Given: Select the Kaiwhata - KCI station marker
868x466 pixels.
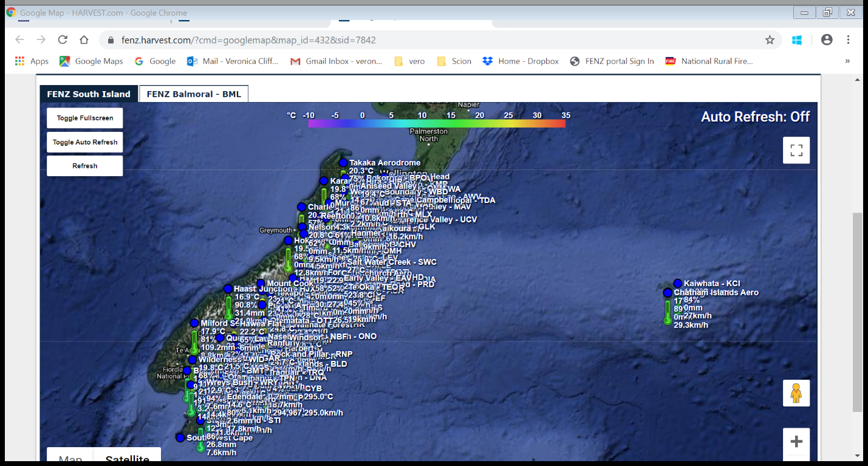Looking at the screenshot, I should pos(678,283).
